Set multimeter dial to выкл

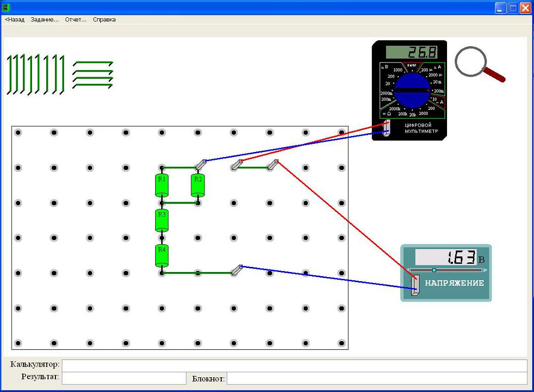tap(412, 65)
